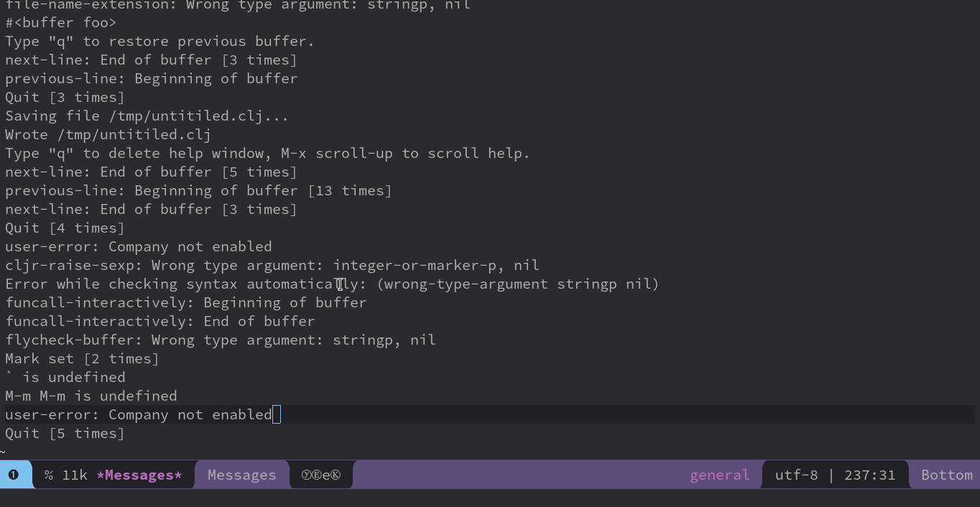Image resolution: width=980 pixels, height=507 pixels.
Task: Click the 'Quit [4 times]' line
Action: point(65,228)
